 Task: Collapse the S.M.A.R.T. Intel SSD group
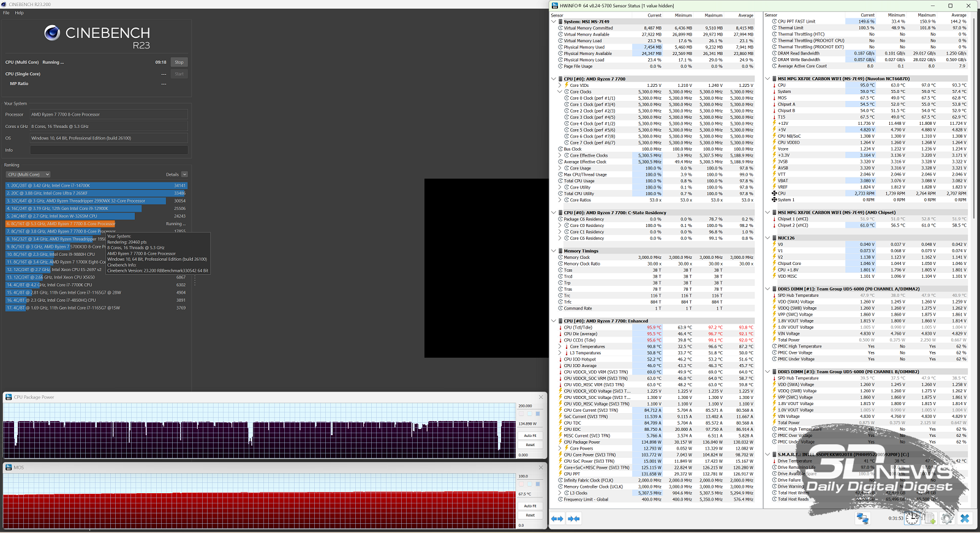pyautogui.click(x=768, y=455)
